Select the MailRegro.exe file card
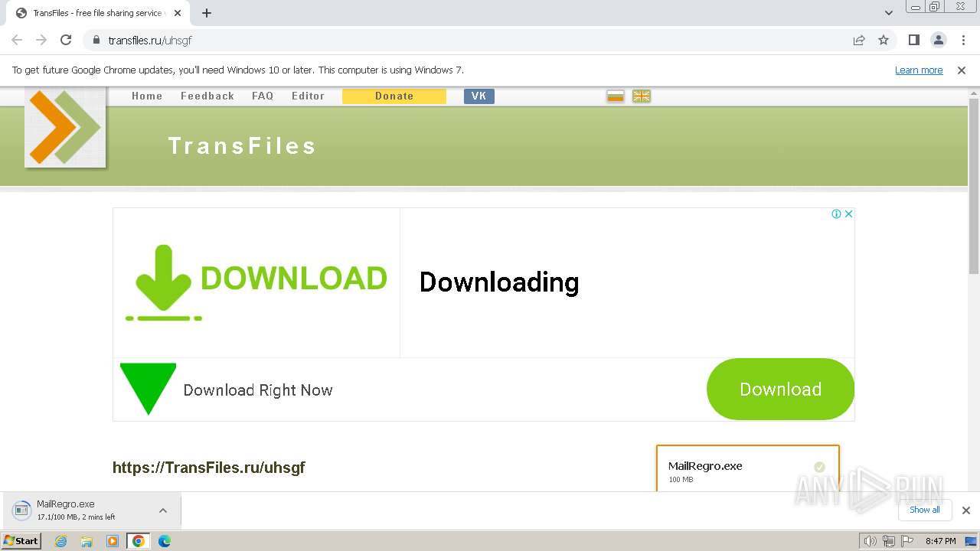This screenshot has width=980, height=551. tap(748, 468)
